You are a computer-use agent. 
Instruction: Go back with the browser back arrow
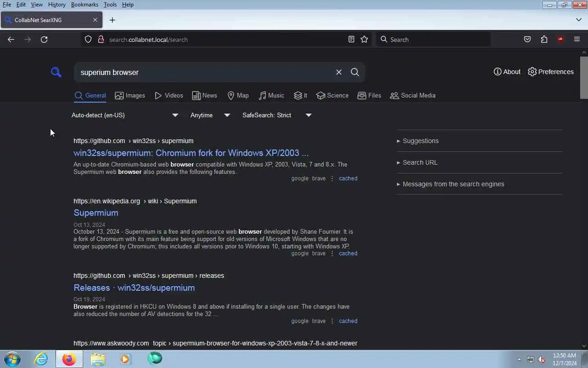tap(11, 40)
